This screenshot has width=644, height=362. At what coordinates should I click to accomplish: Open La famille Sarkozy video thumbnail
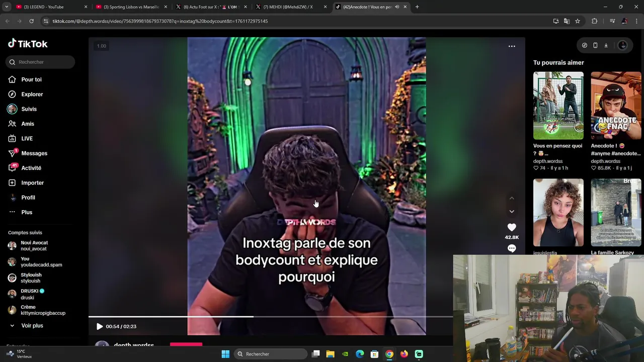(616, 212)
